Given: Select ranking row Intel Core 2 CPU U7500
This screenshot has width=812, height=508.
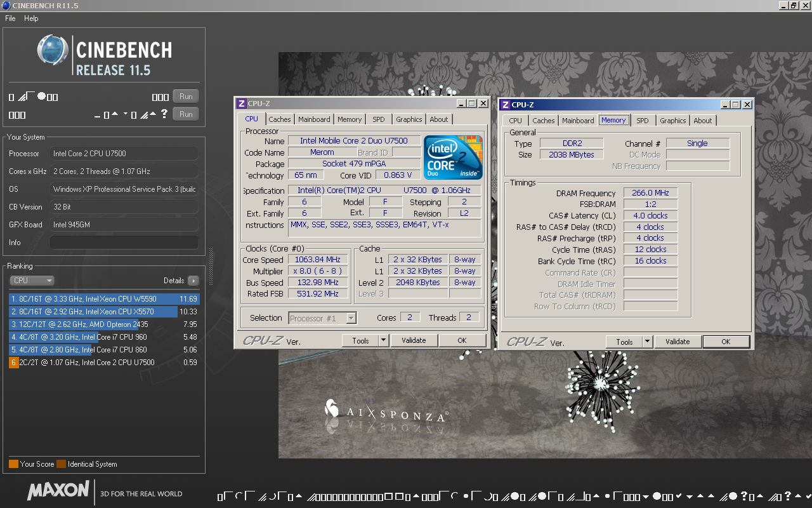Looking at the screenshot, I should [104, 363].
